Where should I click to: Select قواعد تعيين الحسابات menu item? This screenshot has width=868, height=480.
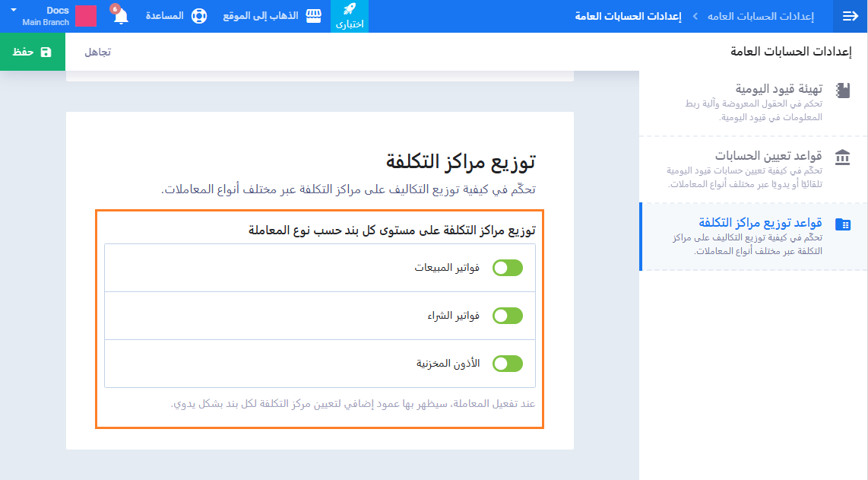pyautogui.click(x=768, y=156)
